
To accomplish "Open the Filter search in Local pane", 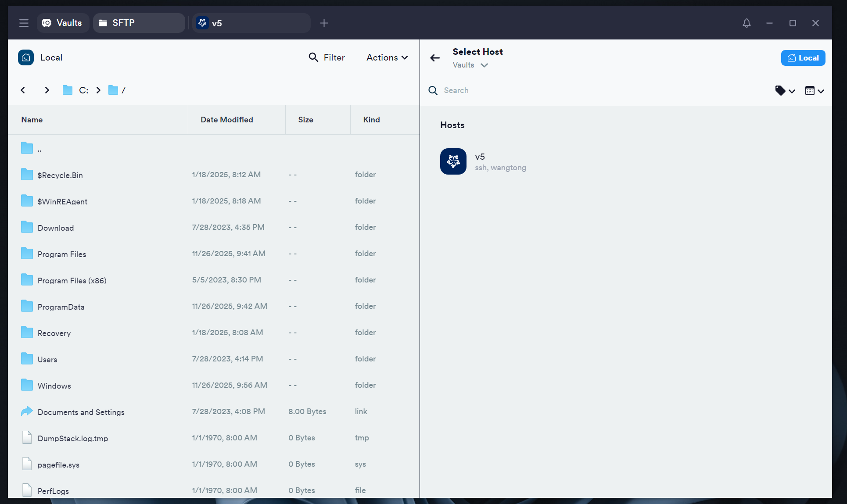I will (327, 57).
